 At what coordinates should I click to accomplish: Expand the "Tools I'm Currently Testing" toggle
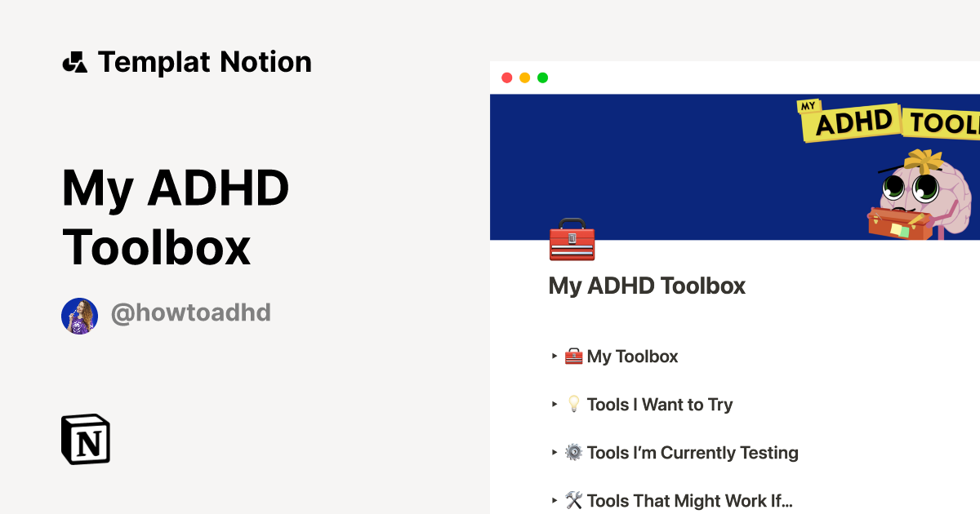[554, 452]
